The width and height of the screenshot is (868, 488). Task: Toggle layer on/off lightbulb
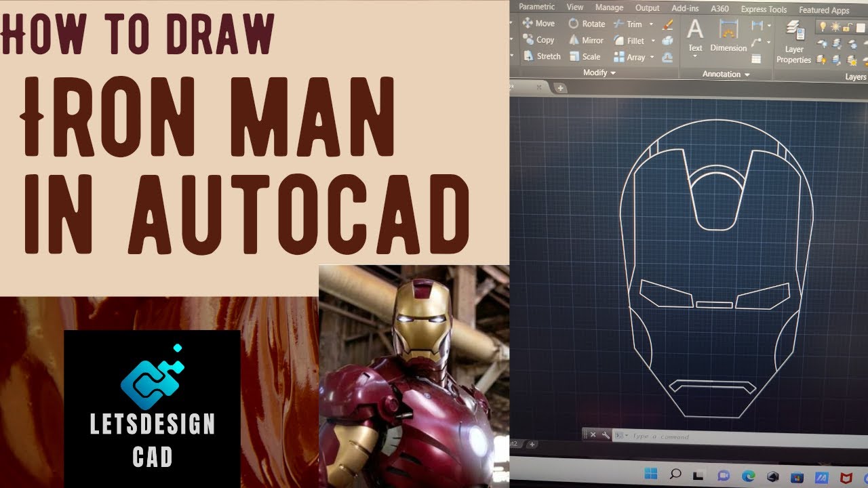click(x=823, y=27)
